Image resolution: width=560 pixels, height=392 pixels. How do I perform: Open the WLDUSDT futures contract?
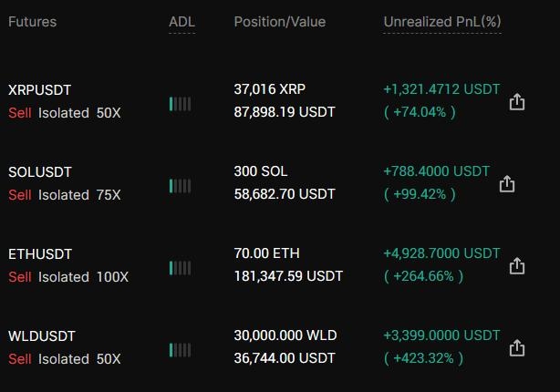pos(42,336)
